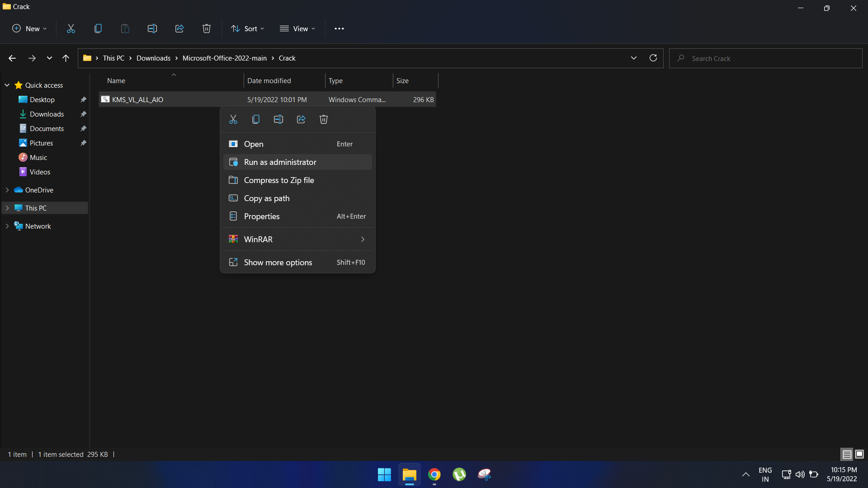Viewport: 868px width, 488px height.
Task: Click Show more options
Action: point(297,262)
